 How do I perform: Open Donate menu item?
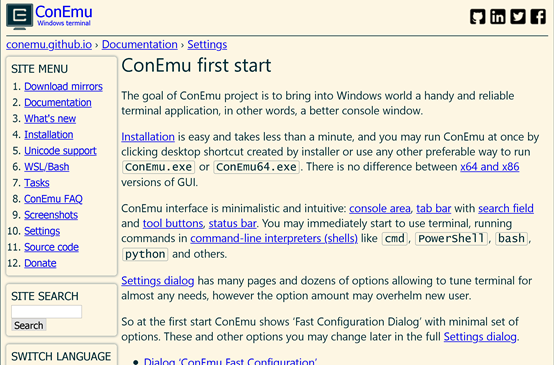pyautogui.click(x=40, y=263)
